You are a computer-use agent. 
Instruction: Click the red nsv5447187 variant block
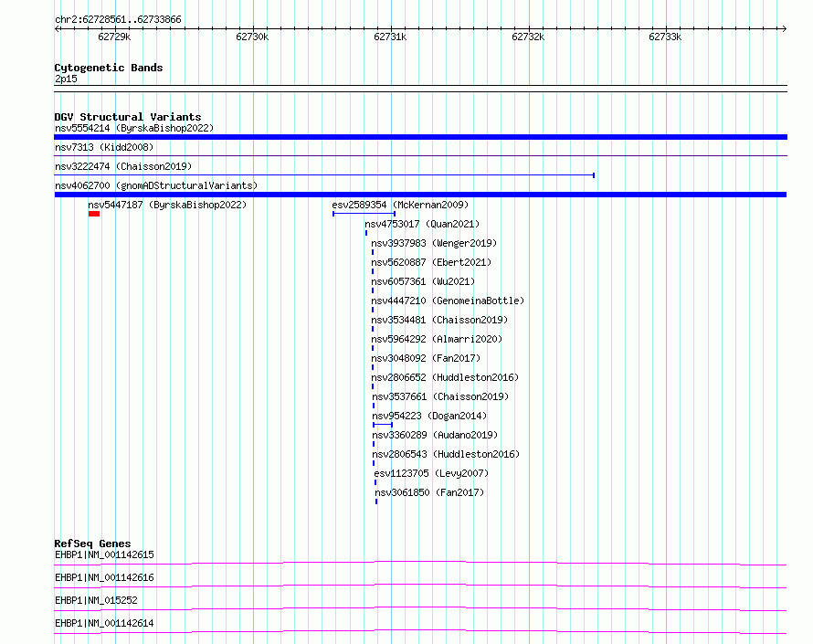[x=94, y=214]
